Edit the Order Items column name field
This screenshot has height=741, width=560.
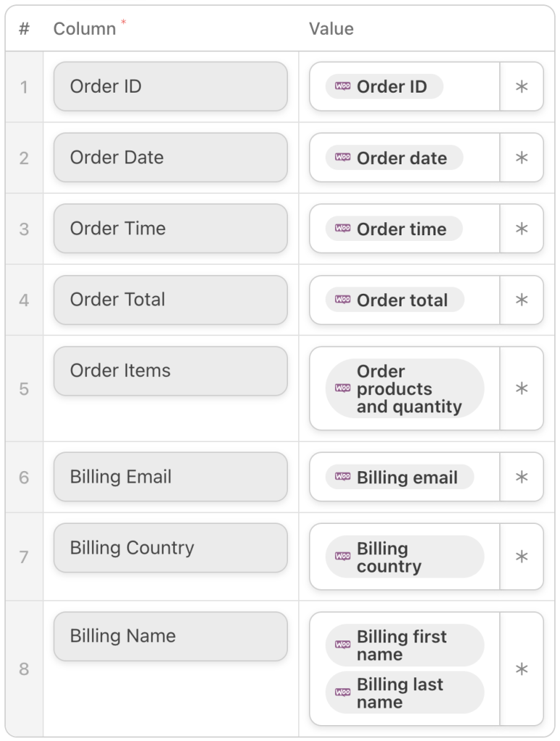(x=170, y=370)
